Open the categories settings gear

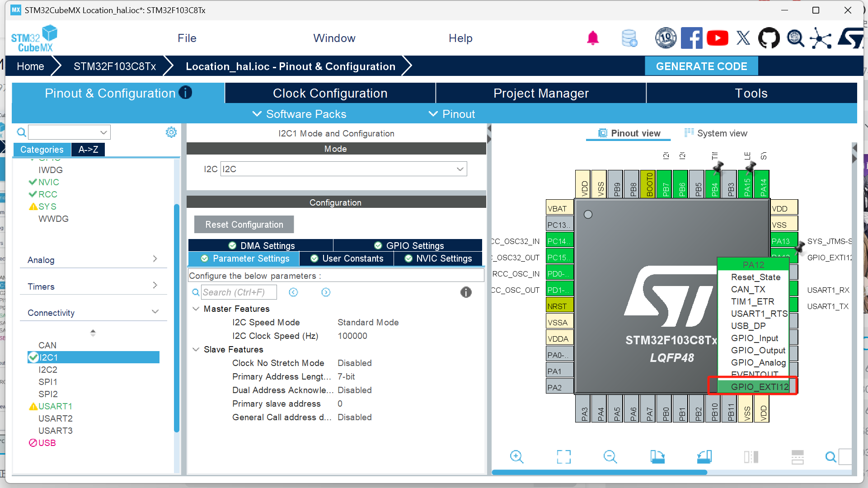(x=171, y=132)
